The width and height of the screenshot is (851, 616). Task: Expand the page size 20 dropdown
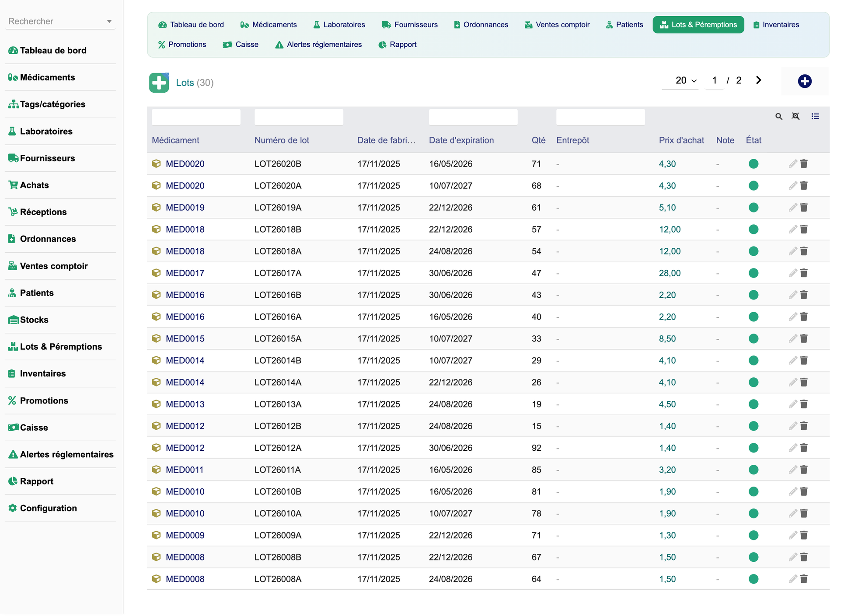coord(686,80)
